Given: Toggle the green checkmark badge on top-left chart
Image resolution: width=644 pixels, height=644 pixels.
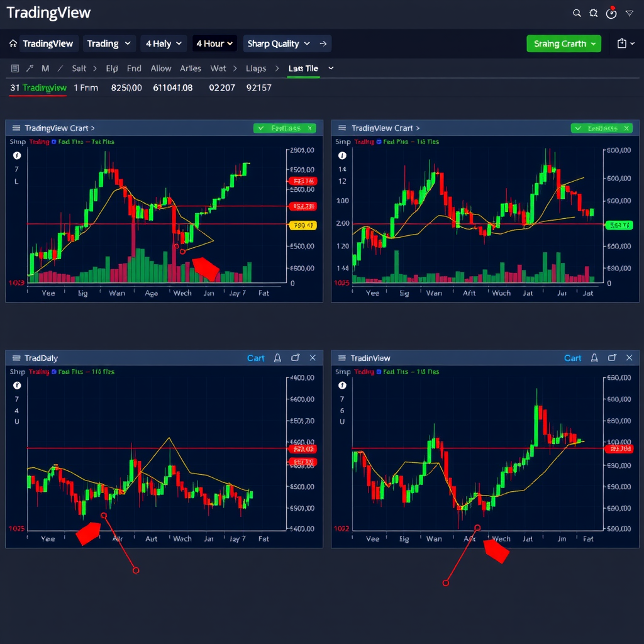Looking at the screenshot, I should pos(284,128).
